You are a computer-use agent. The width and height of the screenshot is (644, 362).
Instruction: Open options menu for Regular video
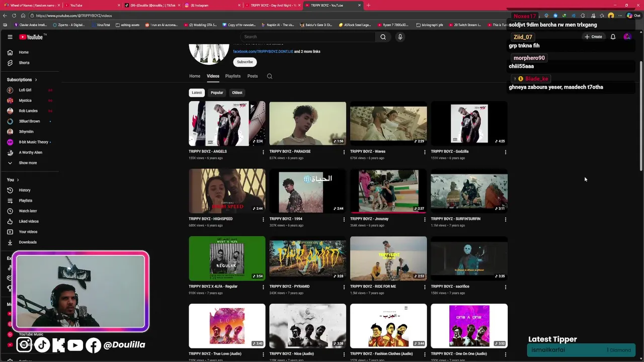[x=263, y=287]
